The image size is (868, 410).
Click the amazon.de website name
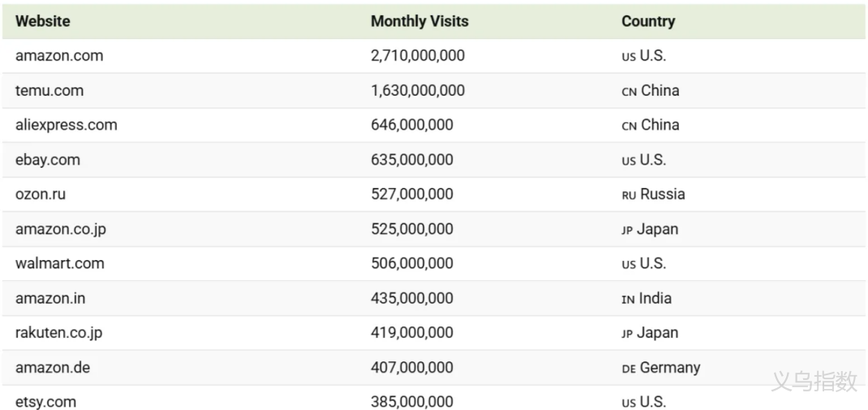click(x=53, y=368)
